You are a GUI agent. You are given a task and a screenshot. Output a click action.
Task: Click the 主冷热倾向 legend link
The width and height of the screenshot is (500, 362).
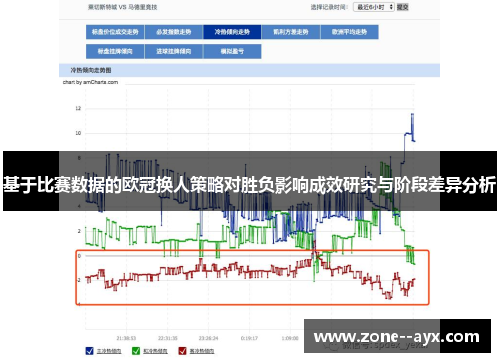click(109, 351)
